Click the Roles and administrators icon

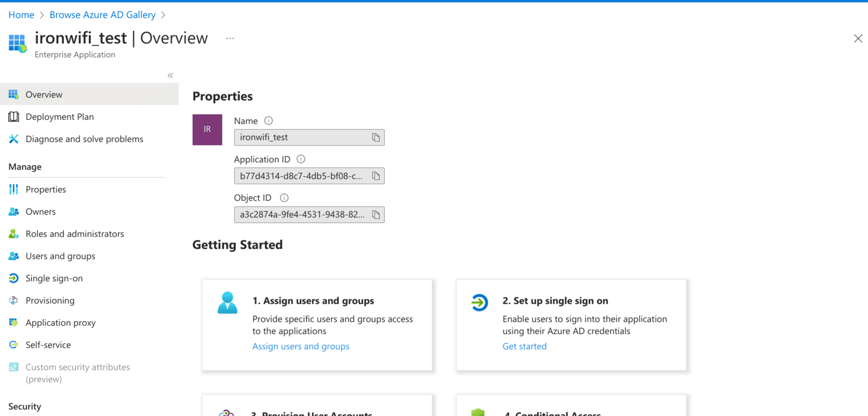(14, 234)
